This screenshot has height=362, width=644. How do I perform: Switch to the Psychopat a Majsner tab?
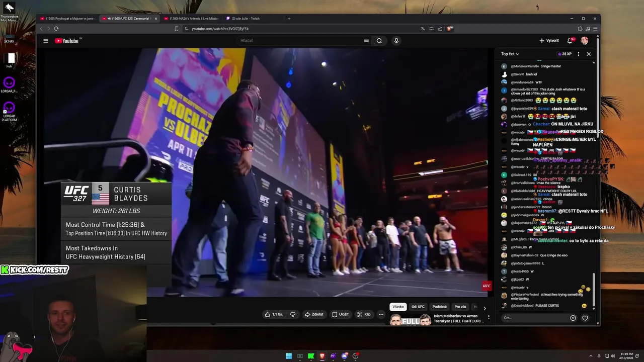67,19
